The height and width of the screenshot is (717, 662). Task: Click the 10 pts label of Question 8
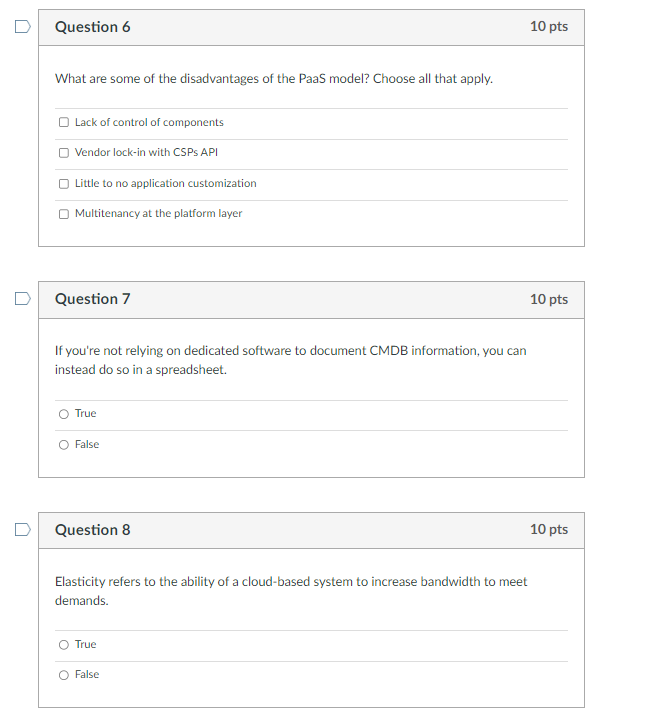(548, 530)
